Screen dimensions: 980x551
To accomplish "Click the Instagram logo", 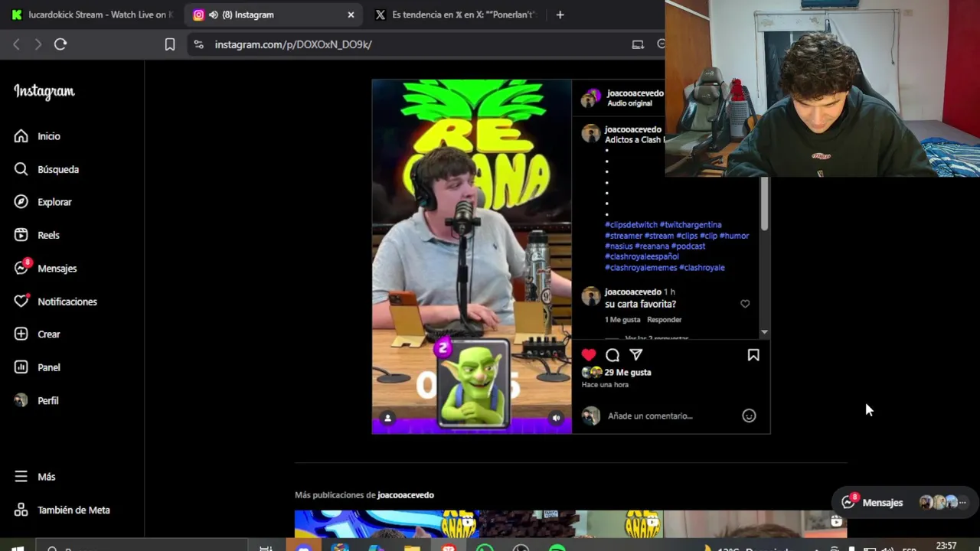I will 44,91.
